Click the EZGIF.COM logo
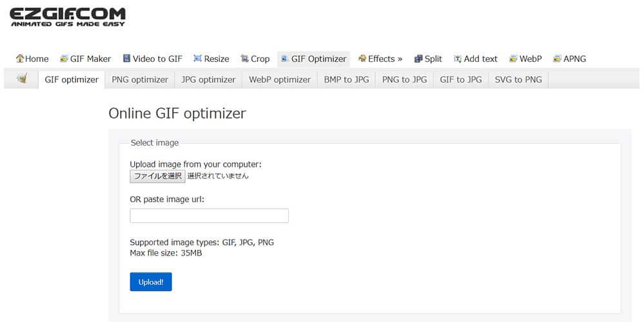Screen dimensions: 644x322 [67, 17]
